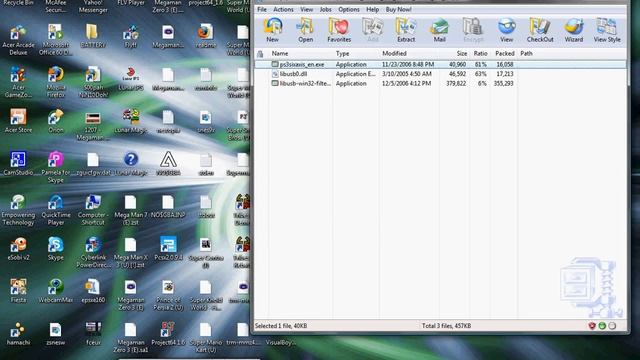
Task: Select the WebcamMax desktop icon
Action: [x=56, y=291]
